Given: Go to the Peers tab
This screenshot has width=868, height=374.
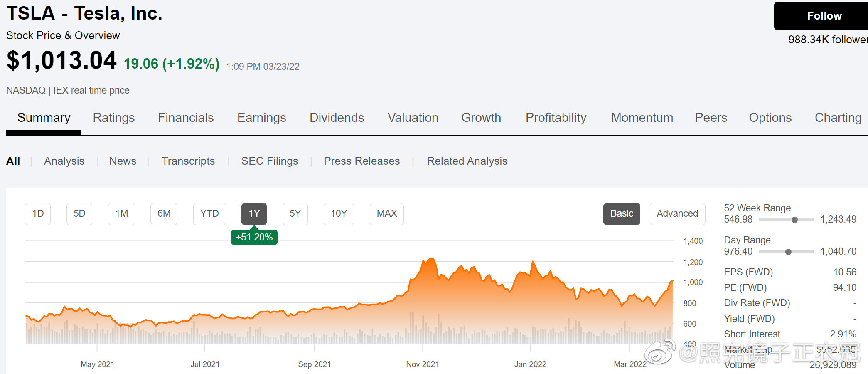Looking at the screenshot, I should [711, 118].
